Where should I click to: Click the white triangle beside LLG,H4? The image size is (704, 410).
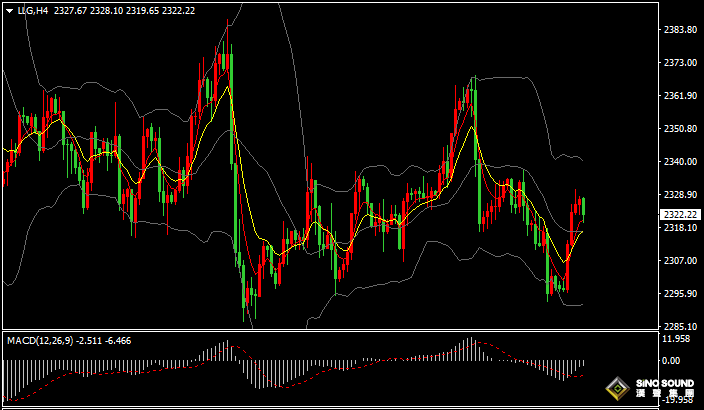tap(9, 11)
